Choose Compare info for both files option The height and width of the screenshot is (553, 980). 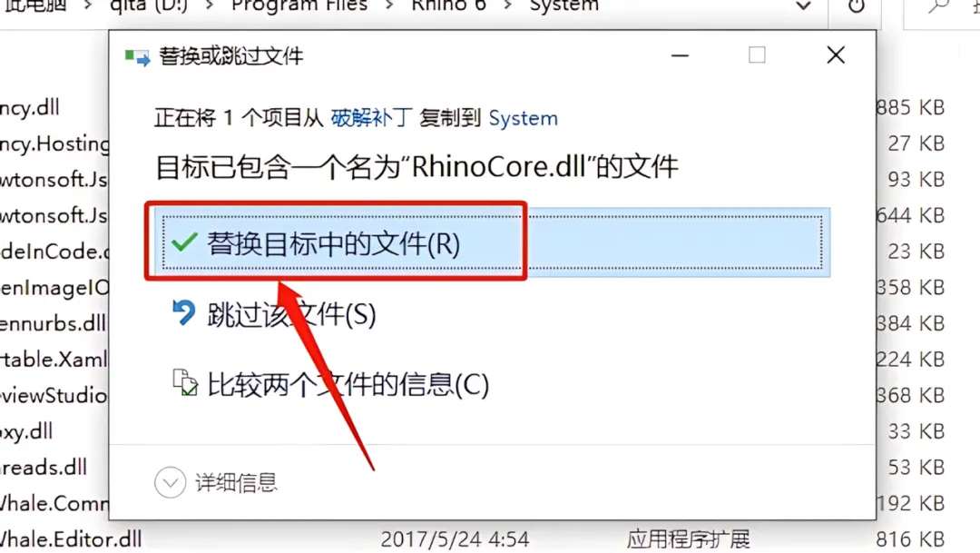point(348,384)
